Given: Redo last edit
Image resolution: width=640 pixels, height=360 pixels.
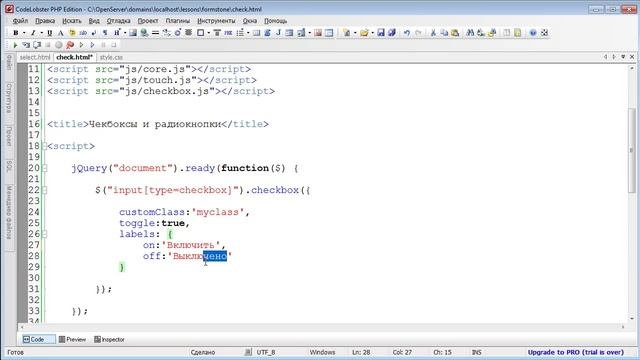Looking at the screenshot, I should click(x=418, y=33).
